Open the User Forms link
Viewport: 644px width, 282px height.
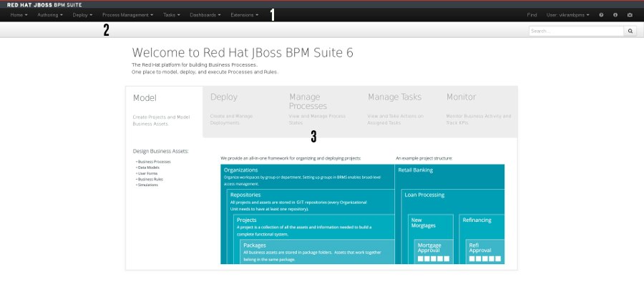pyautogui.click(x=148, y=173)
